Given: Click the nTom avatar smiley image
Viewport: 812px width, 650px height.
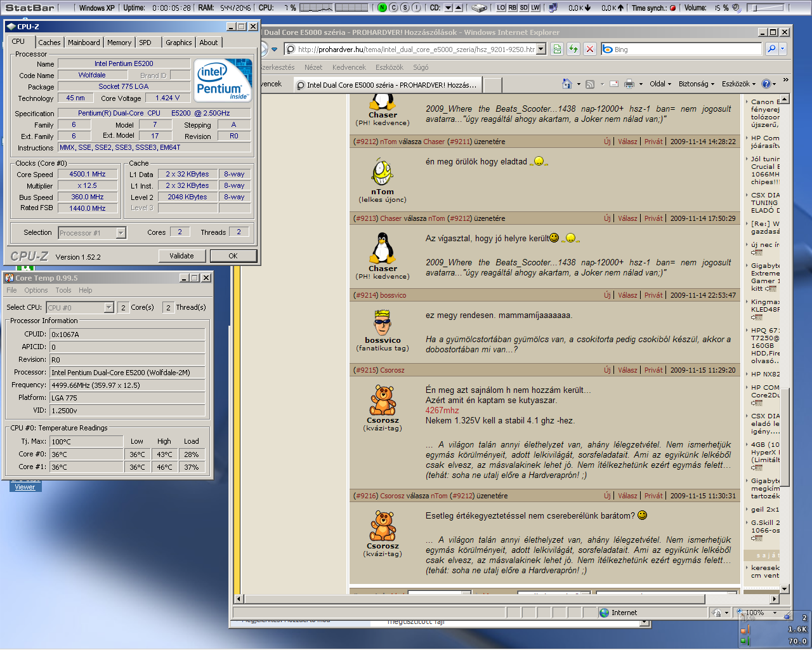Looking at the screenshot, I should coord(382,171).
